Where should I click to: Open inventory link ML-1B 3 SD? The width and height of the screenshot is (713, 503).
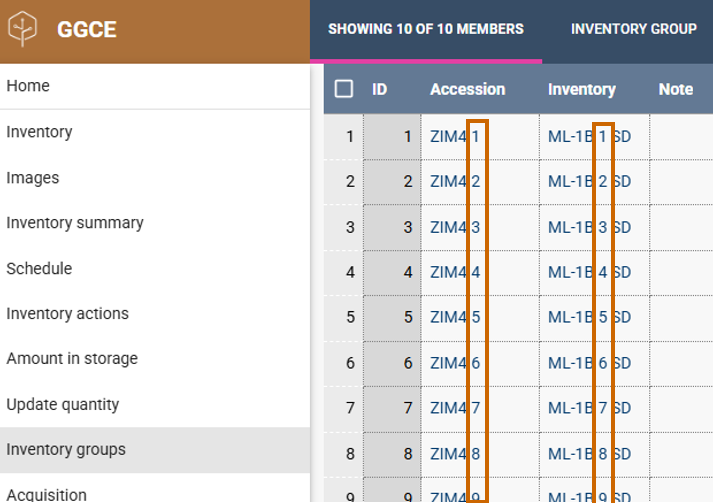click(589, 227)
